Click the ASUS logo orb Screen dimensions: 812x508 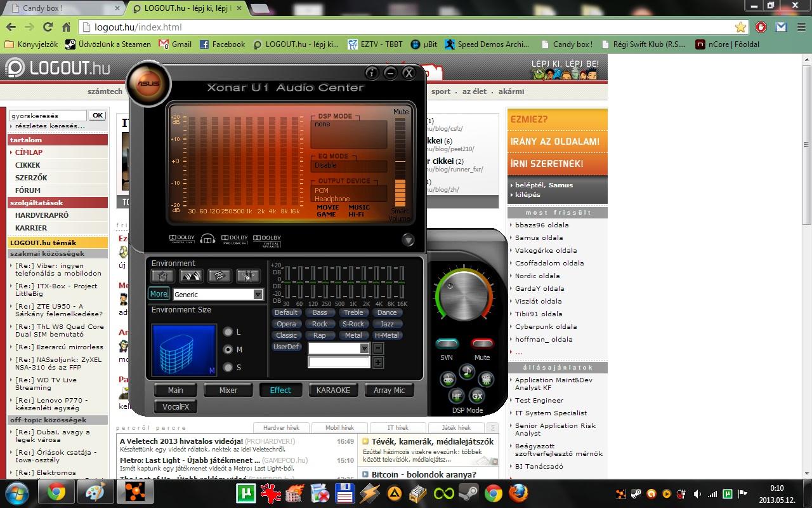click(149, 83)
